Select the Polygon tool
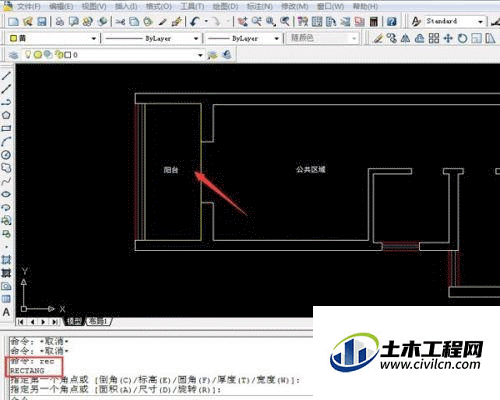This screenshot has height=400, width=500. point(6,115)
